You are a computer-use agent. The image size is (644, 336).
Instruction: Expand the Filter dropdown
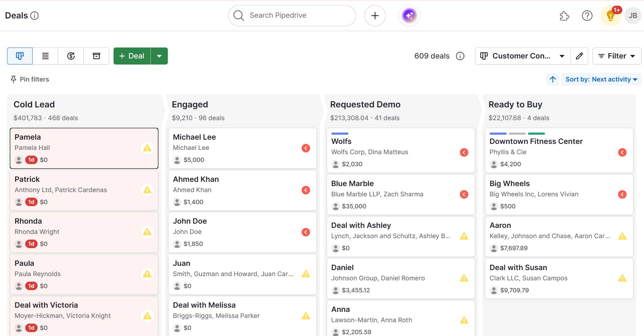point(616,56)
